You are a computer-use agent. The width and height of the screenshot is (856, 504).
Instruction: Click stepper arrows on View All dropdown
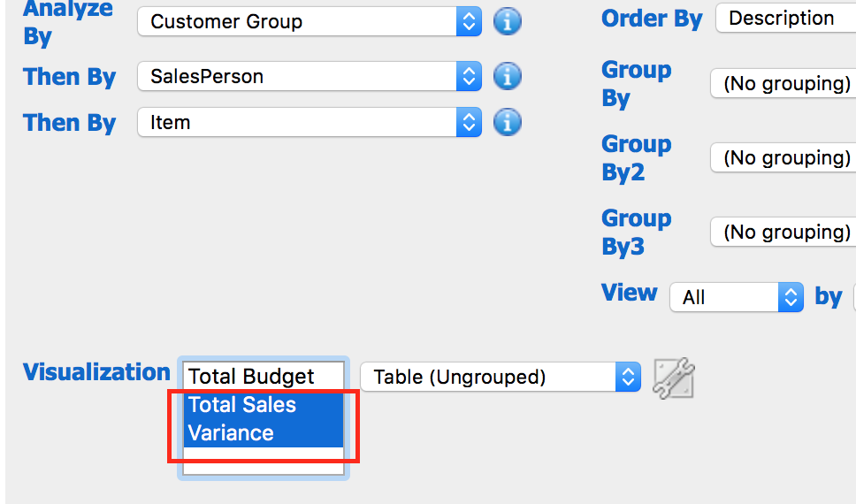tap(791, 297)
